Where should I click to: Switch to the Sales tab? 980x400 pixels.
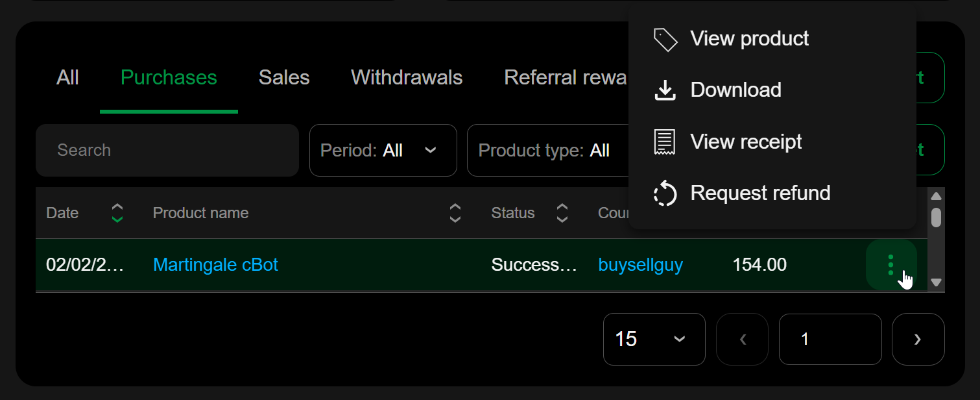[x=284, y=78]
